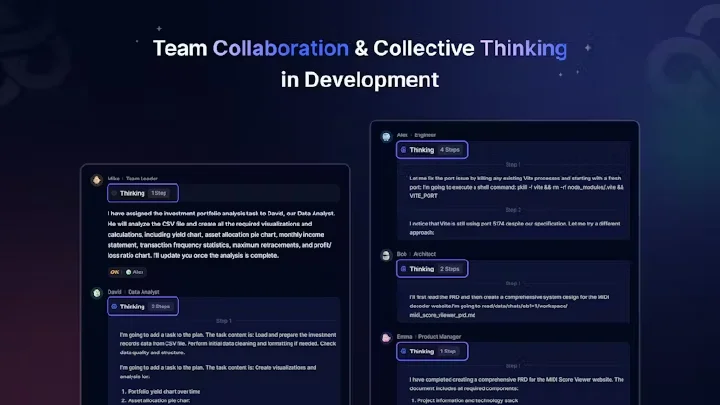
Task: Click the 'Data Analyst' role label
Action: (144, 292)
